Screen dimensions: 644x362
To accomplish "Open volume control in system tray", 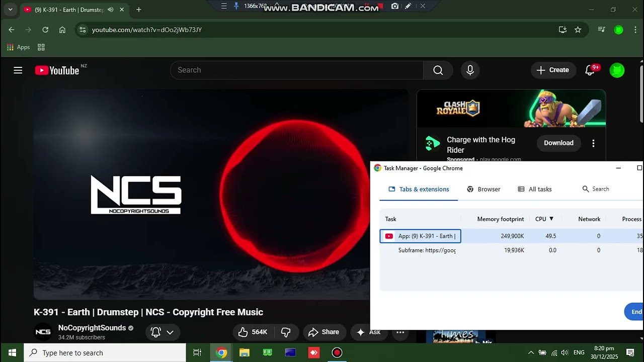I will tap(565, 352).
